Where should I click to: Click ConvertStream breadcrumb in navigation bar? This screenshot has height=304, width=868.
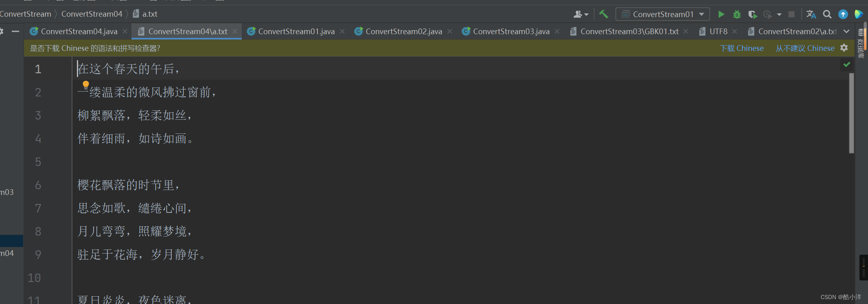25,14
